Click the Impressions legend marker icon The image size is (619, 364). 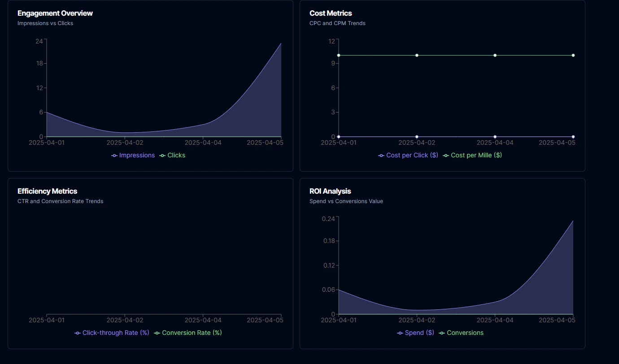pos(114,155)
